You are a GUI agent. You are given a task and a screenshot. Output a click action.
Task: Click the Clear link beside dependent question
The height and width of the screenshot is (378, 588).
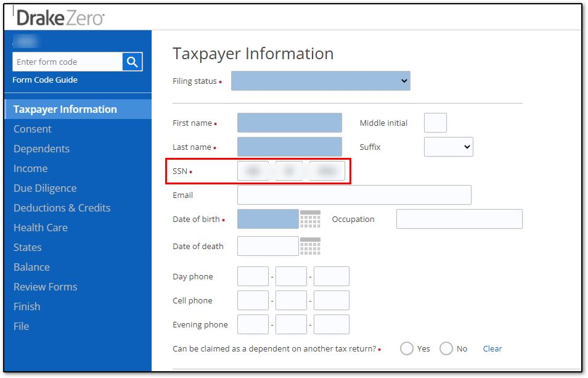(x=492, y=348)
